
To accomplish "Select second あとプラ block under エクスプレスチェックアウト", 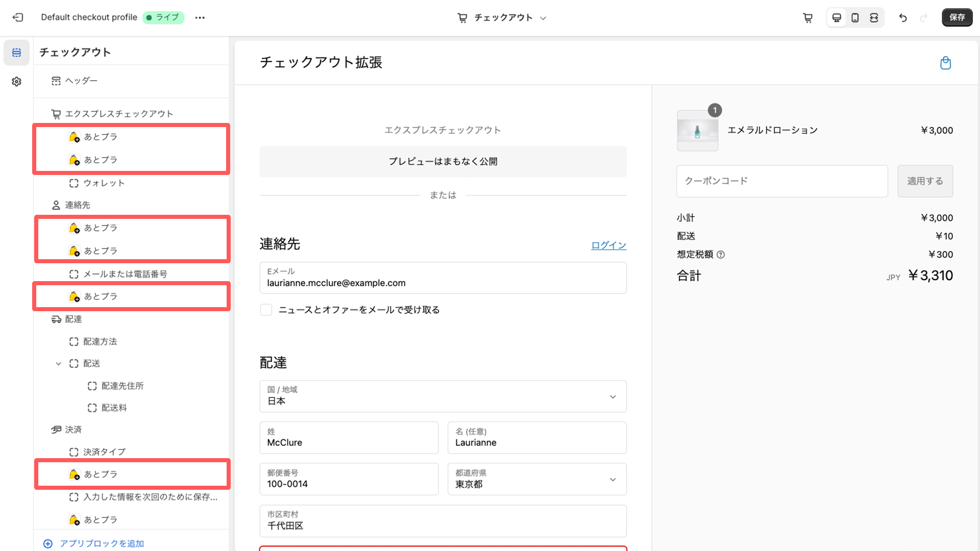I will (131, 160).
